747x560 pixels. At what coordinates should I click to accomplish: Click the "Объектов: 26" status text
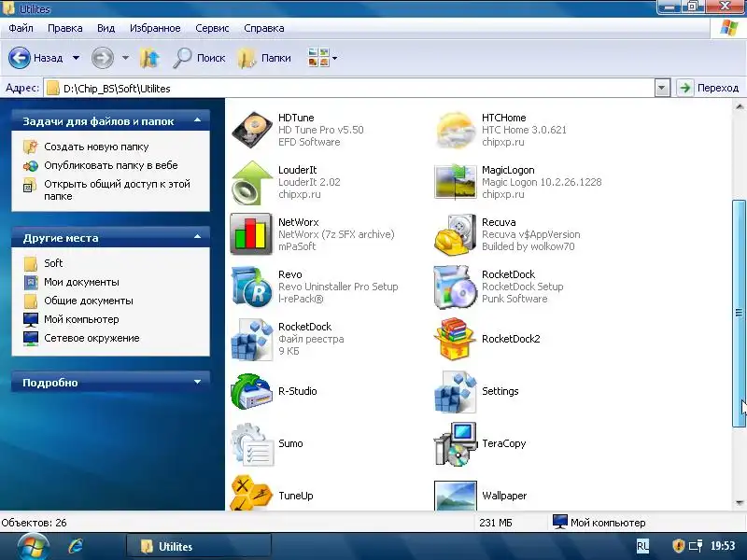[34, 523]
